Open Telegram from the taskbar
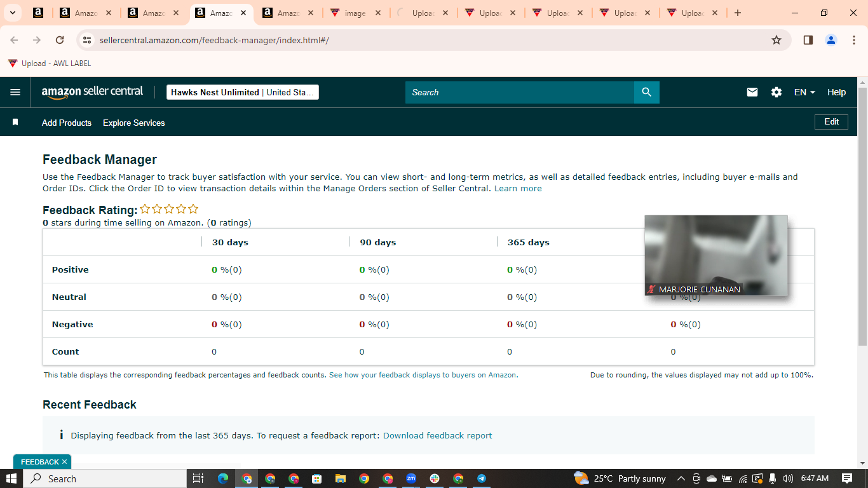This screenshot has width=868, height=488. [x=482, y=478]
